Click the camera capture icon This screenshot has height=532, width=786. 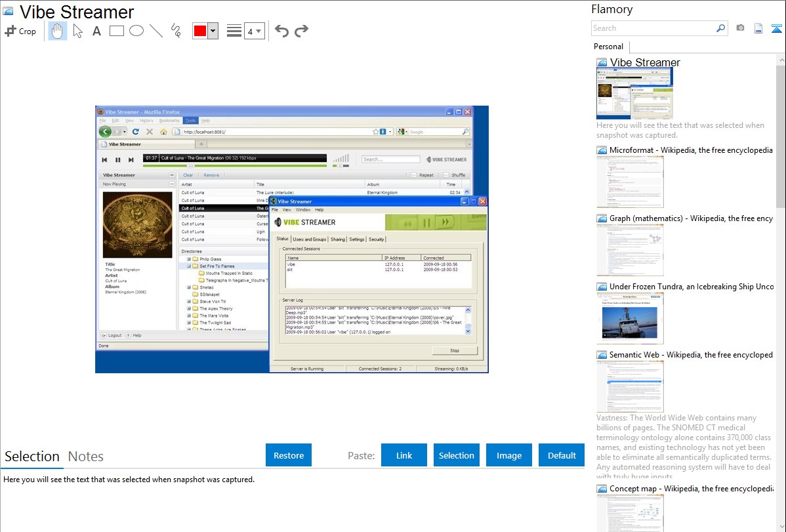click(740, 28)
